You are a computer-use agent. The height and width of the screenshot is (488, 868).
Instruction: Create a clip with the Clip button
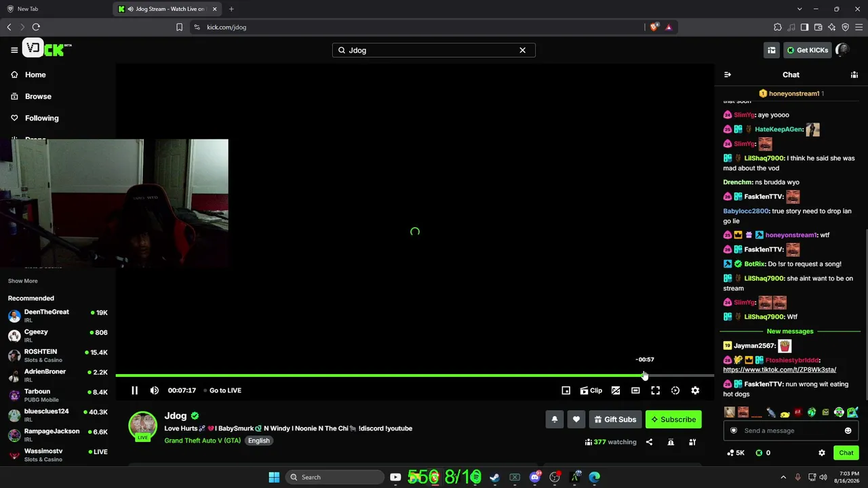pos(591,390)
